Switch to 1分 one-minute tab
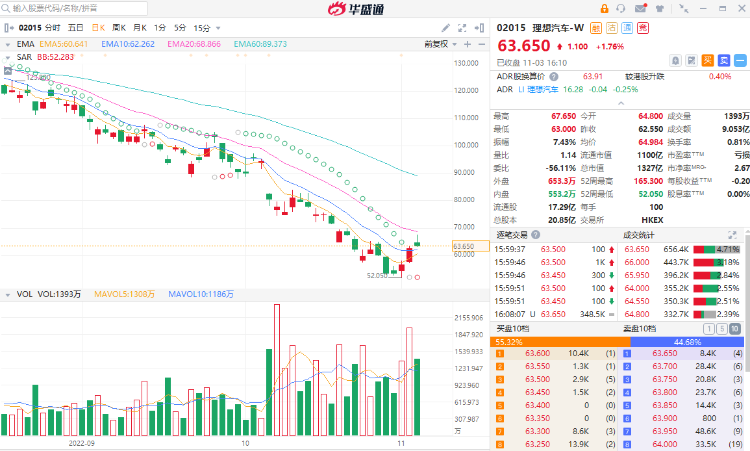Image resolution: width=750 pixels, height=451 pixels. (x=160, y=28)
